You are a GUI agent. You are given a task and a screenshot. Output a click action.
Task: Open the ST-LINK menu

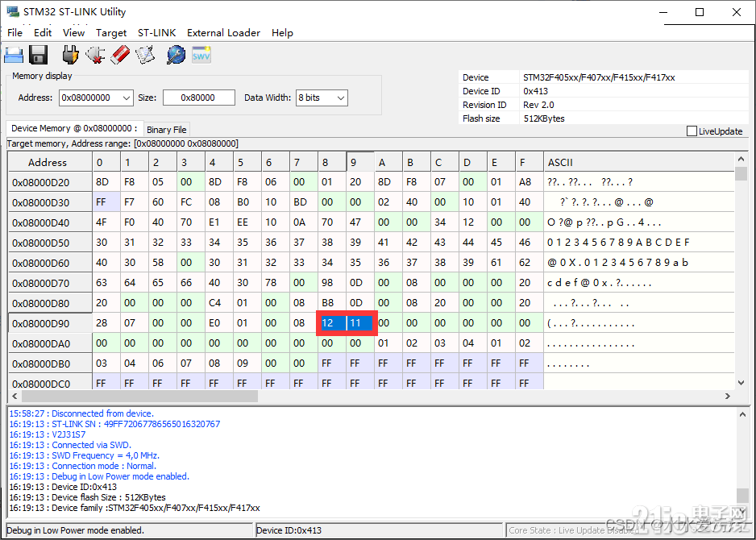click(x=156, y=33)
